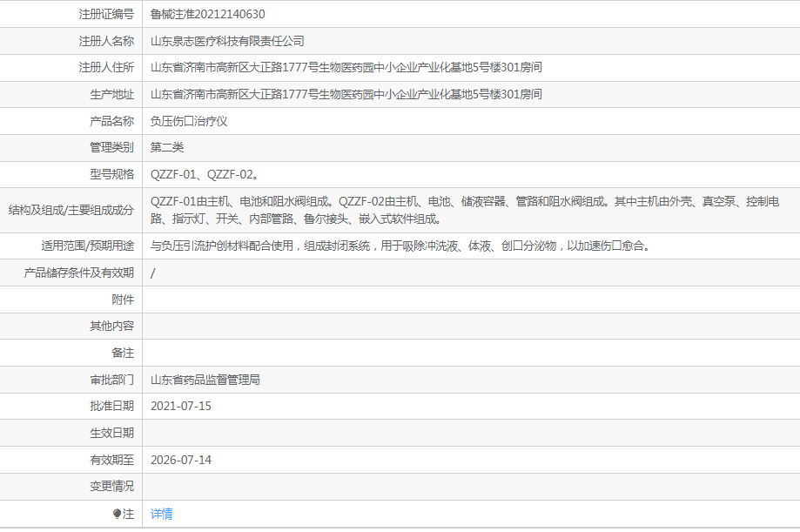Screen dimensions: 800x532
Task: Select the structure text starting QZZF-01由主机
Action: point(465,210)
